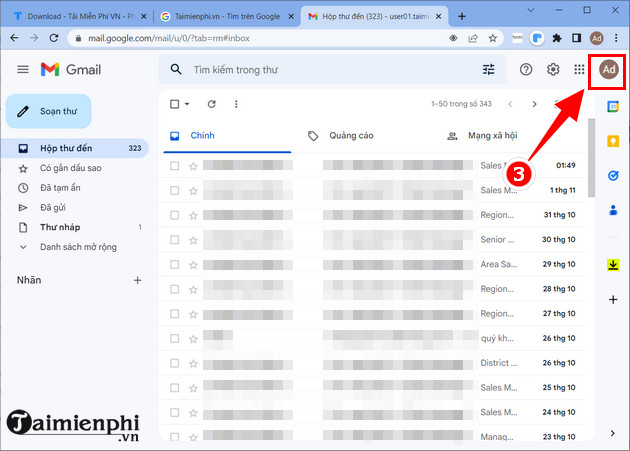The width and height of the screenshot is (630, 451).
Task: Open browser Extensions puzzle icon
Action: tap(556, 38)
